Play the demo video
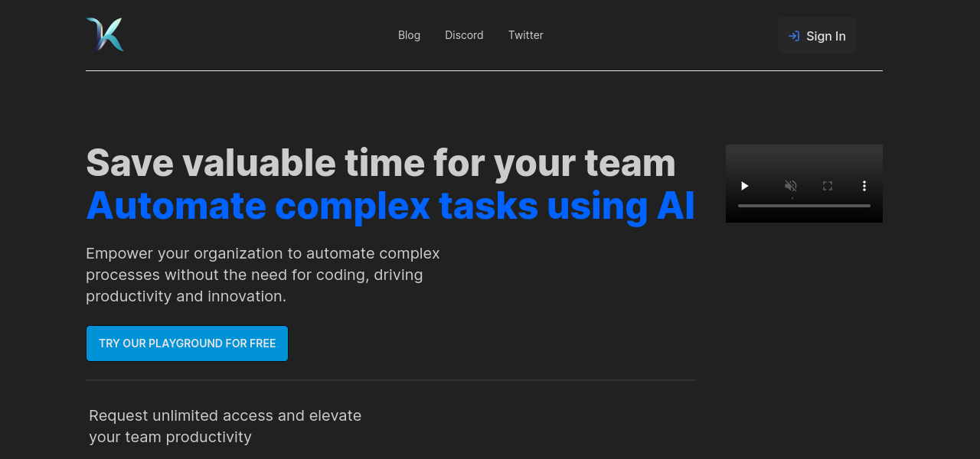Screen dimensions: 980x459 (744, 186)
